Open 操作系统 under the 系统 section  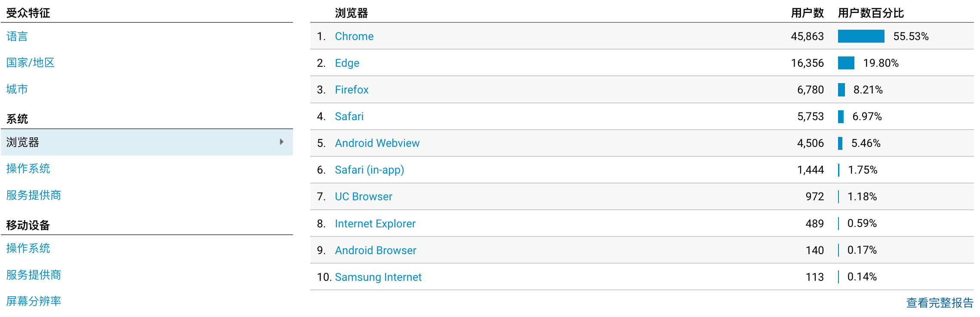click(28, 168)
